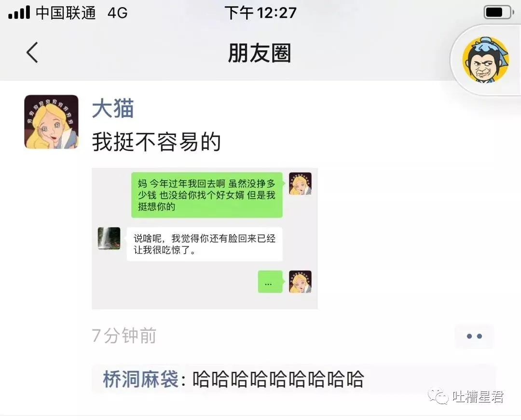Tap the 7分钟前 timestamp

tap(124, 336)
